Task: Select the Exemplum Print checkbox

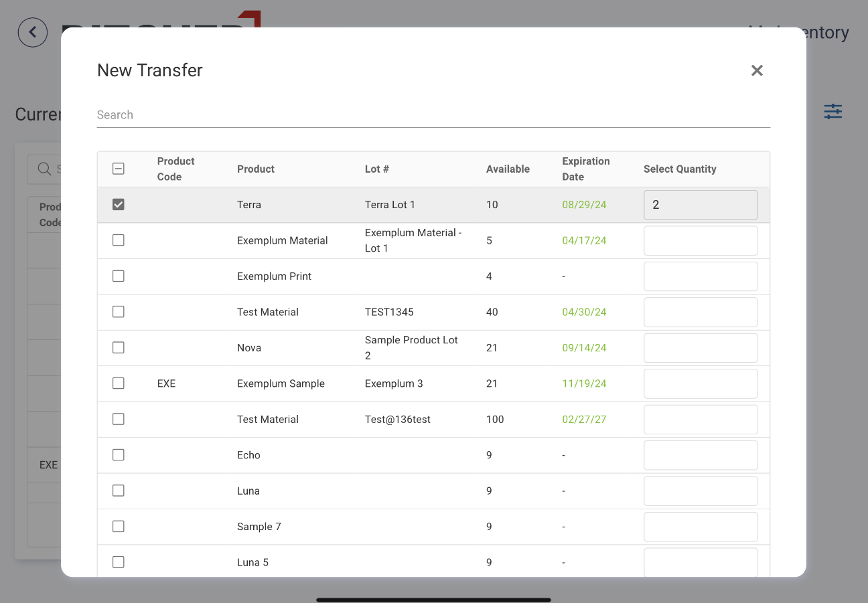Action: click(x=119, y=276)
